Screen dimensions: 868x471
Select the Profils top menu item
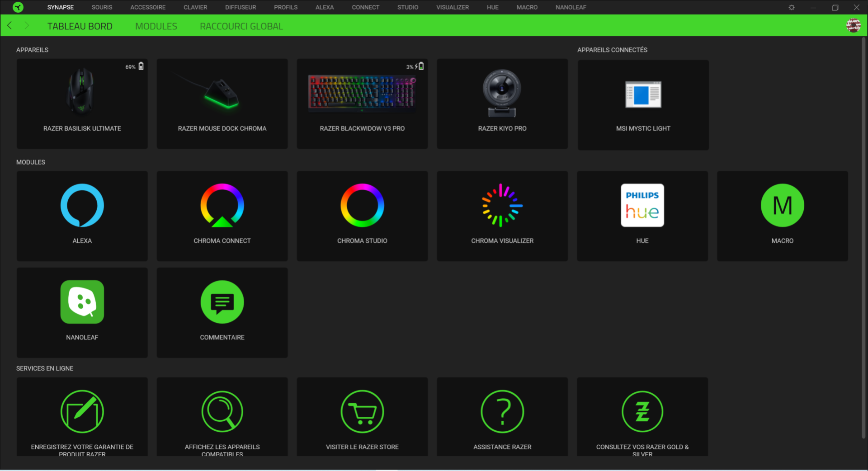pos(286,7)
